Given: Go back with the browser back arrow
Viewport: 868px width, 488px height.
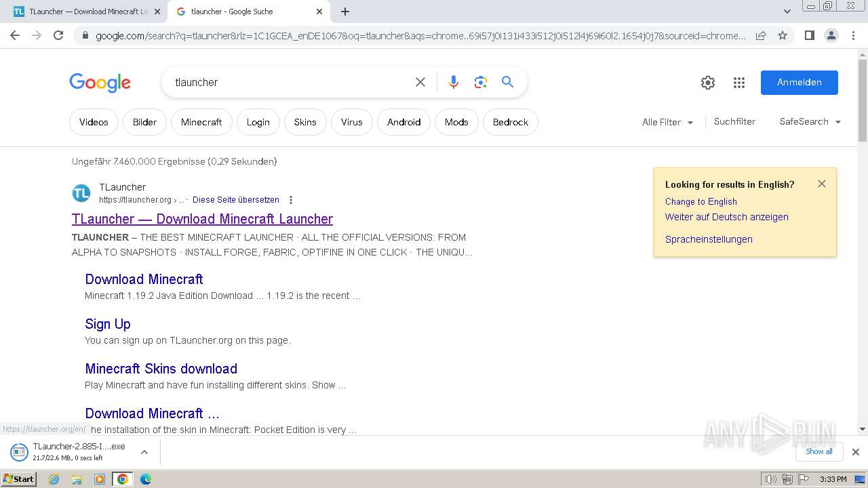Looking at the screenshot, I should point(15,35).
